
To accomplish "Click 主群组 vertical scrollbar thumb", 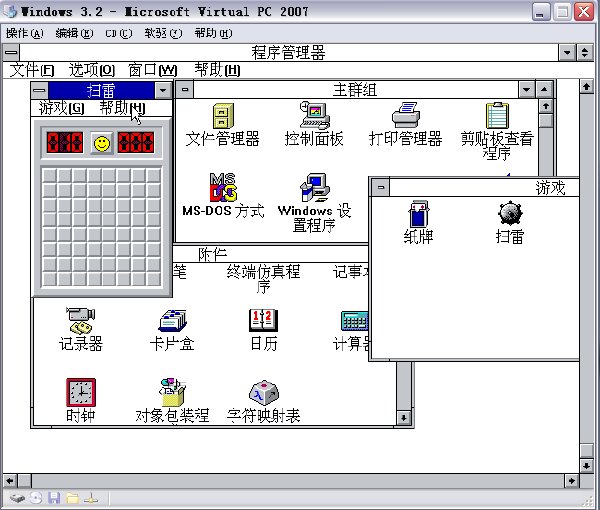I will (546, 121).
